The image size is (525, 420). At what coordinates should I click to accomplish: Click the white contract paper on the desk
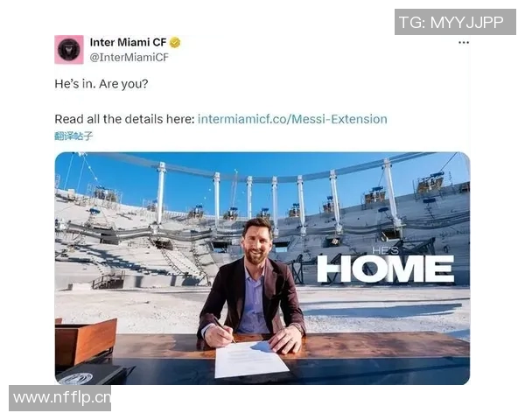click(x=249, y=360)
